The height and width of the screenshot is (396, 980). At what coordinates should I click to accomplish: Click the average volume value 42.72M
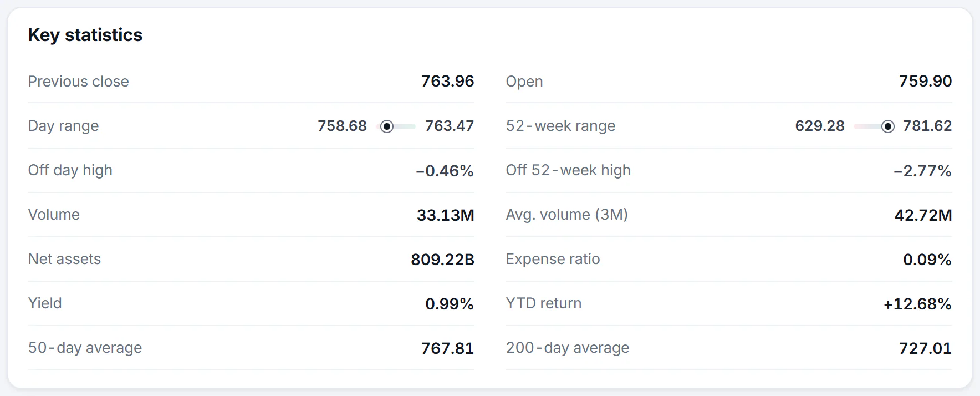923,215
